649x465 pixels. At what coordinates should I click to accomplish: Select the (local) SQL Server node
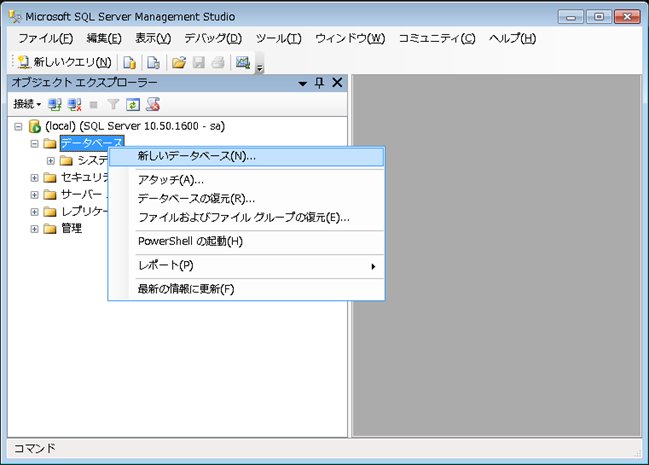135,126
